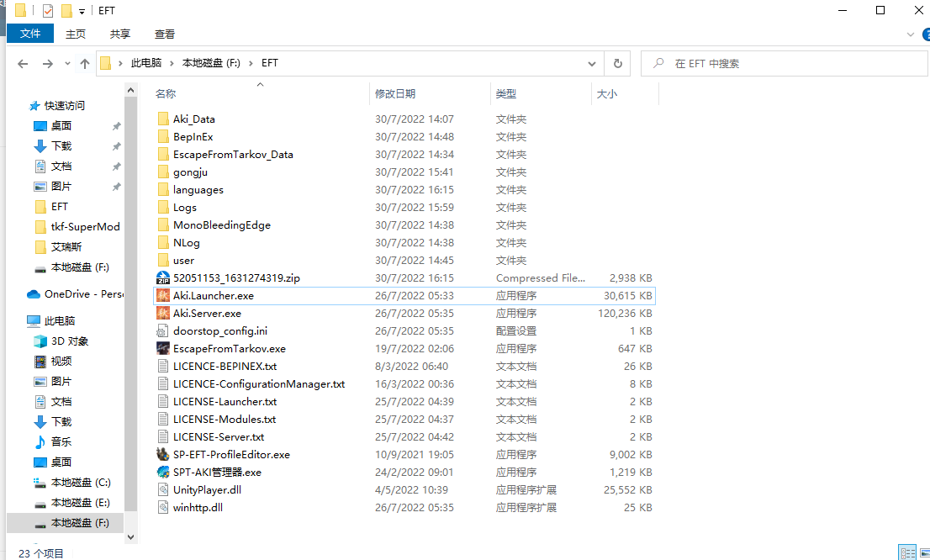
Task: Go up one folder level arrow
Action: coord(85,63)
